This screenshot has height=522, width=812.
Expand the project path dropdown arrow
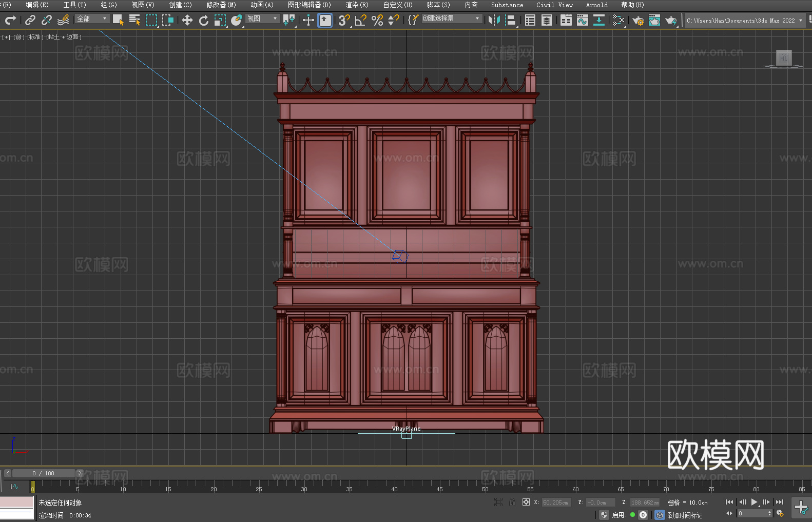800,21
